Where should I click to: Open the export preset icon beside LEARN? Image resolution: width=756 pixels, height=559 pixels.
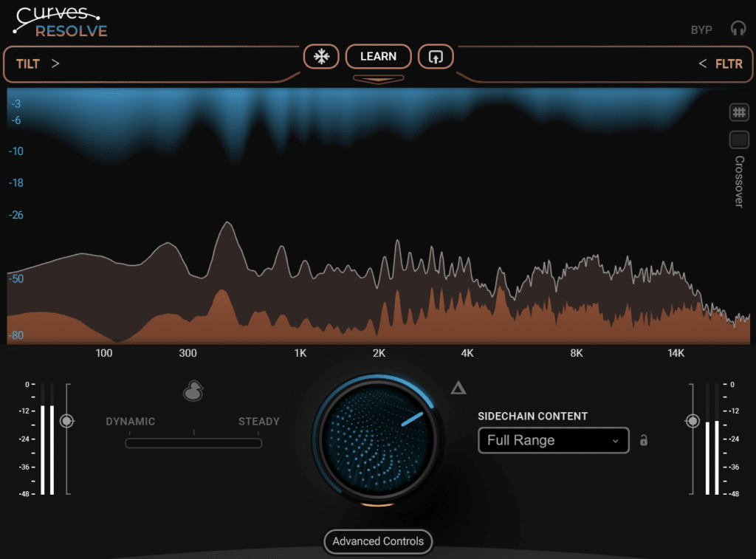click(436, 56)
